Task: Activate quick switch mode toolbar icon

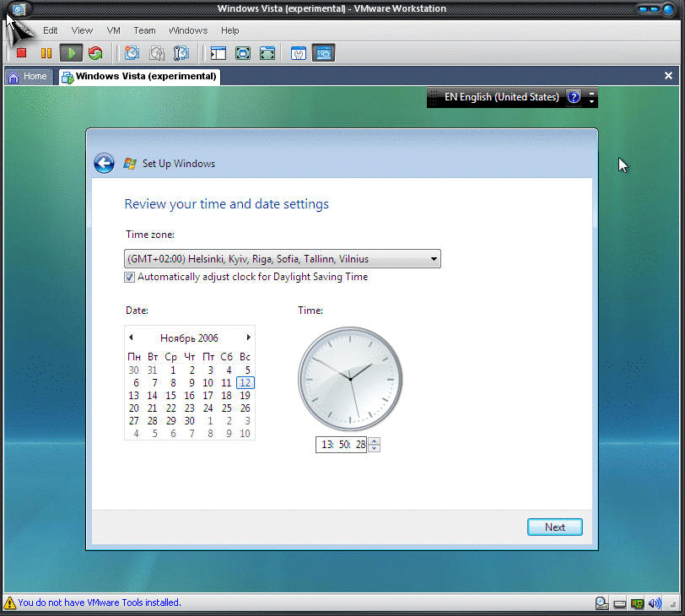Action: [x=242, y=53]
